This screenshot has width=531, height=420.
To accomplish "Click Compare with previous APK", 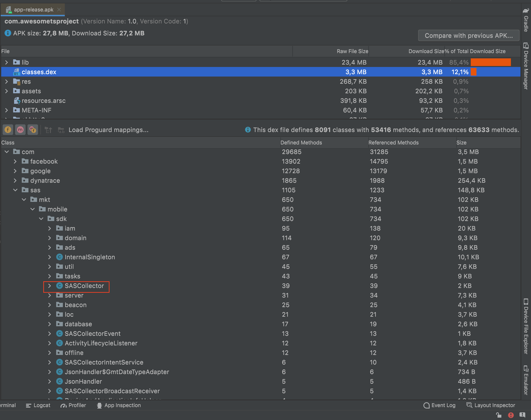I will pyautogui.click(x=468, y=35).
